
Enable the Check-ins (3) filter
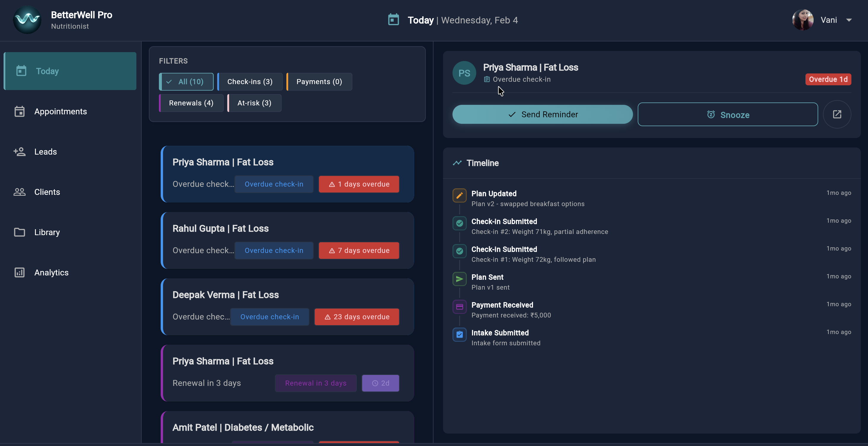(x=249, y=81)
